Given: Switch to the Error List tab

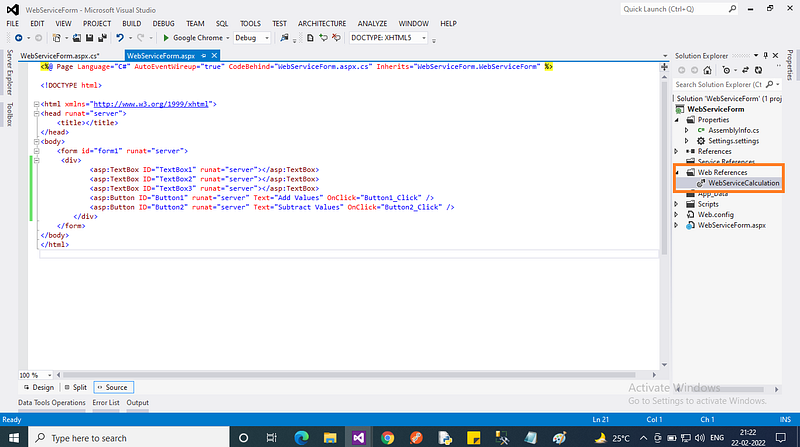Looking at the screenshot, I should (106, 403).
